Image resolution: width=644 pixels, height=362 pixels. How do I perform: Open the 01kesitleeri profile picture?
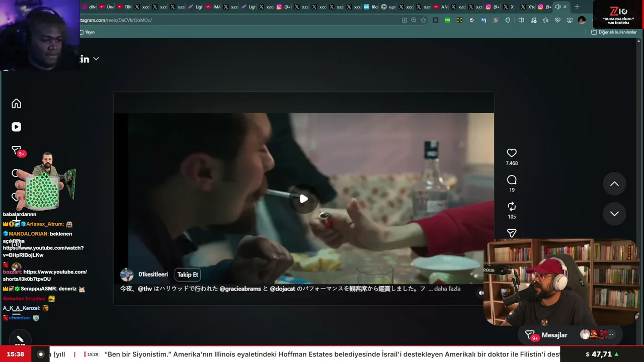pyautogui.click(x=127, y=275)
